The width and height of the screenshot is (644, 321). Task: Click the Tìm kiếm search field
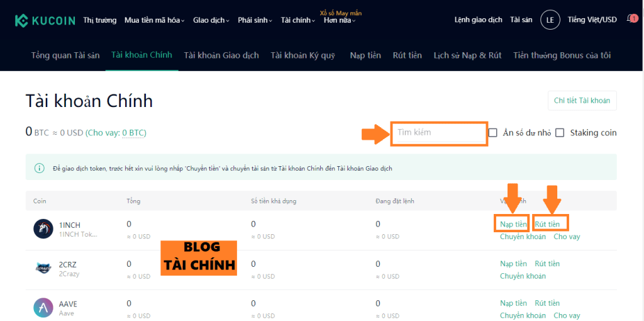click(x=439, y=133)
